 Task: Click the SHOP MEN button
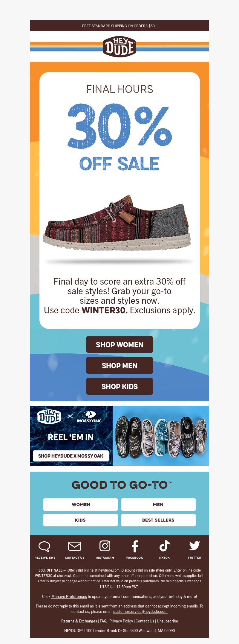[x=119, y=365]
